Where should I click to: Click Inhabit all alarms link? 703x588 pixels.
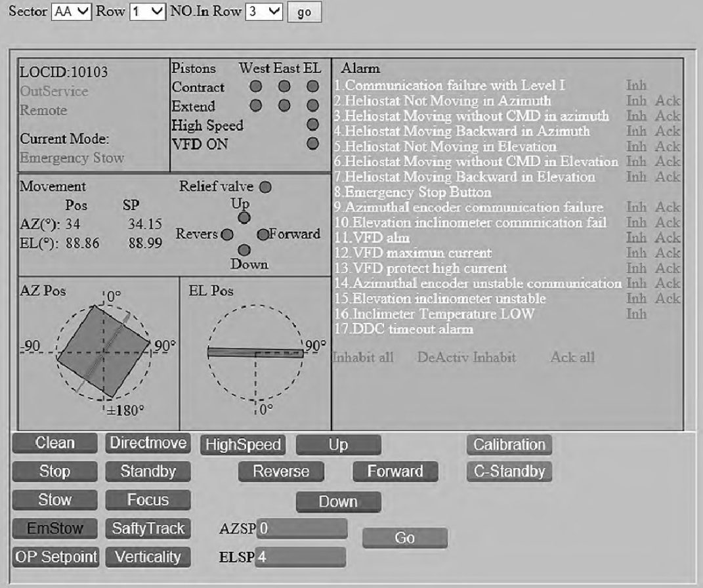pyautogui.click(x=364, y=358)
